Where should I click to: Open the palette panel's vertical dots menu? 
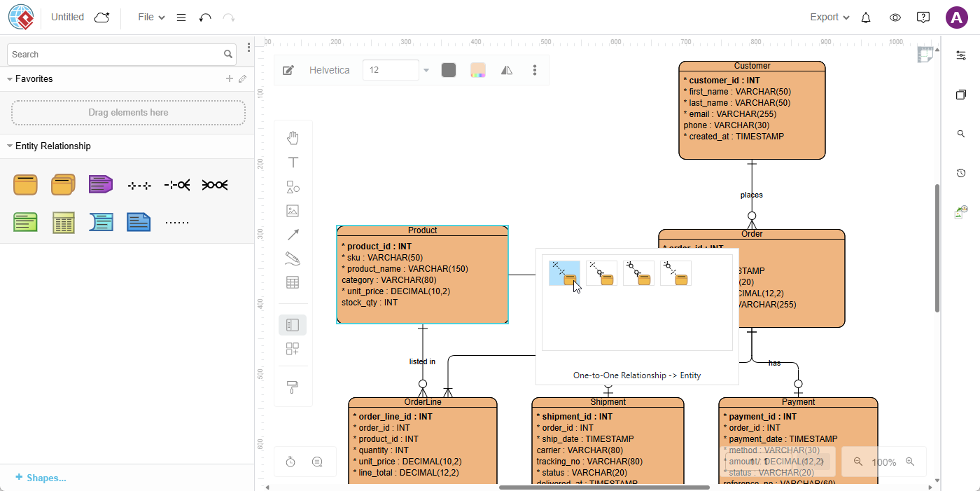[x=248, y=48]
